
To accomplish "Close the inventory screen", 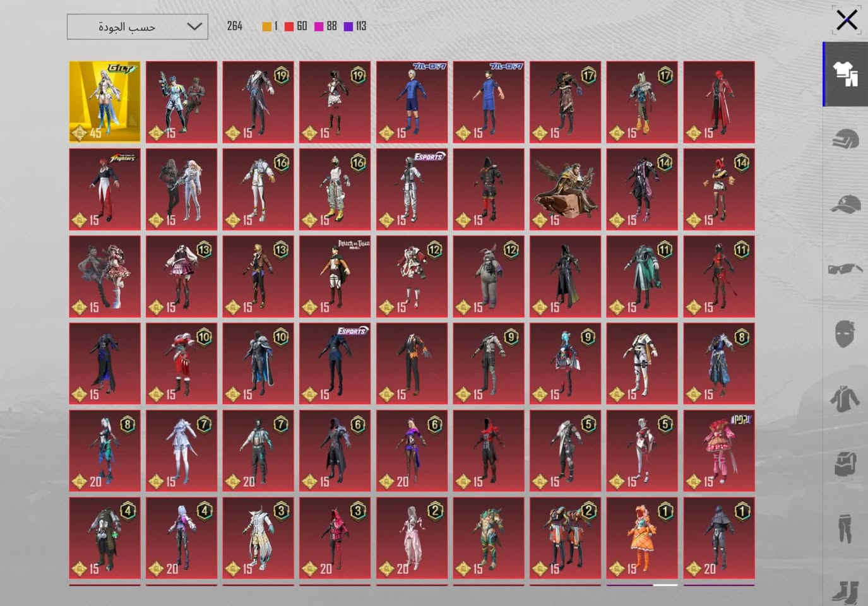I will click(847, 20).
